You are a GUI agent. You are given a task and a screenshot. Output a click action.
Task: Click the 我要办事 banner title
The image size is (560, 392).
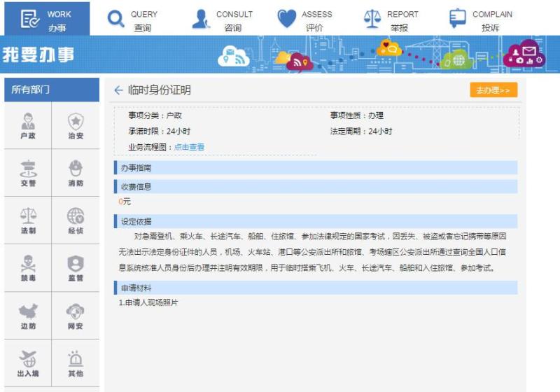[x=38, y=55]
